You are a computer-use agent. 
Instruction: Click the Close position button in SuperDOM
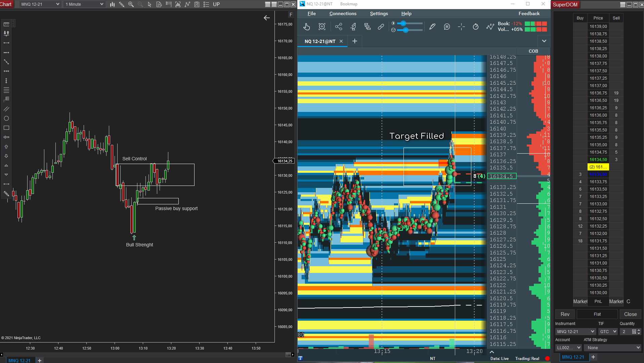[x=631, y=314]
